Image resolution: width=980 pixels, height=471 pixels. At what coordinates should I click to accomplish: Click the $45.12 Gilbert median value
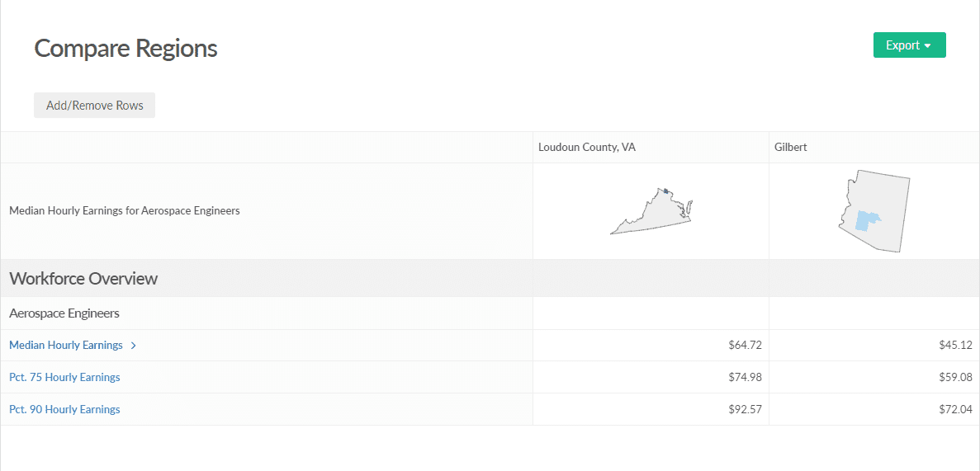tap(955, 346)
